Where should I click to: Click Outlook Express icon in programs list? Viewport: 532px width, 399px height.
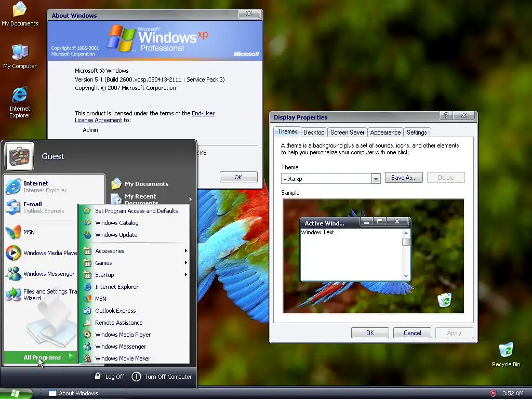tap(87, 311)
